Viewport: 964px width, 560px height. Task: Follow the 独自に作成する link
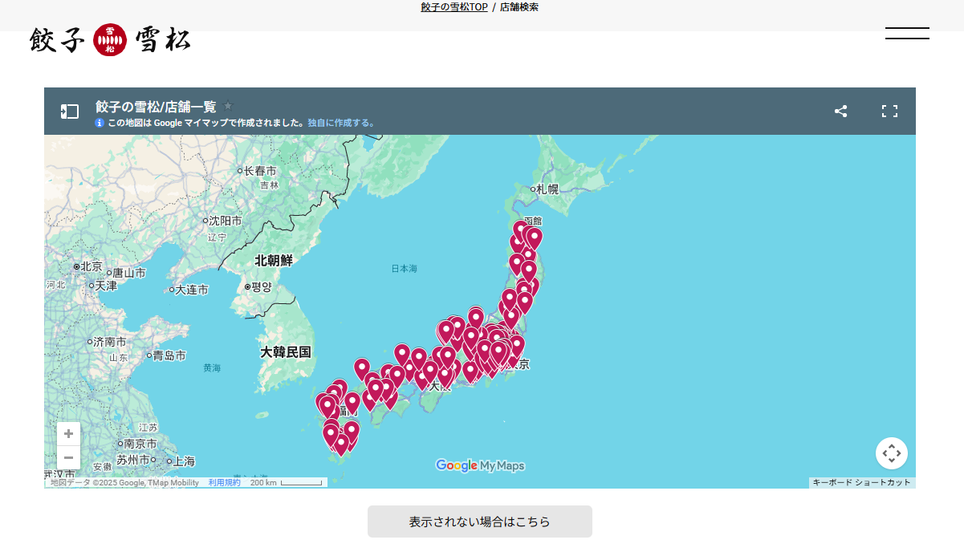[341, 123]
